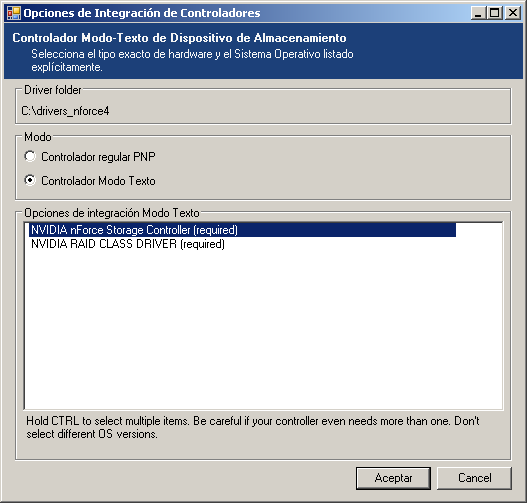
Task: Click the application icon in title bar
Action: point(14,13)
